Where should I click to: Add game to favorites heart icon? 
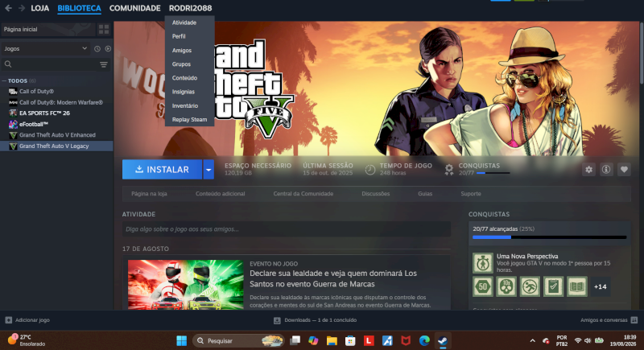point(624,170)
